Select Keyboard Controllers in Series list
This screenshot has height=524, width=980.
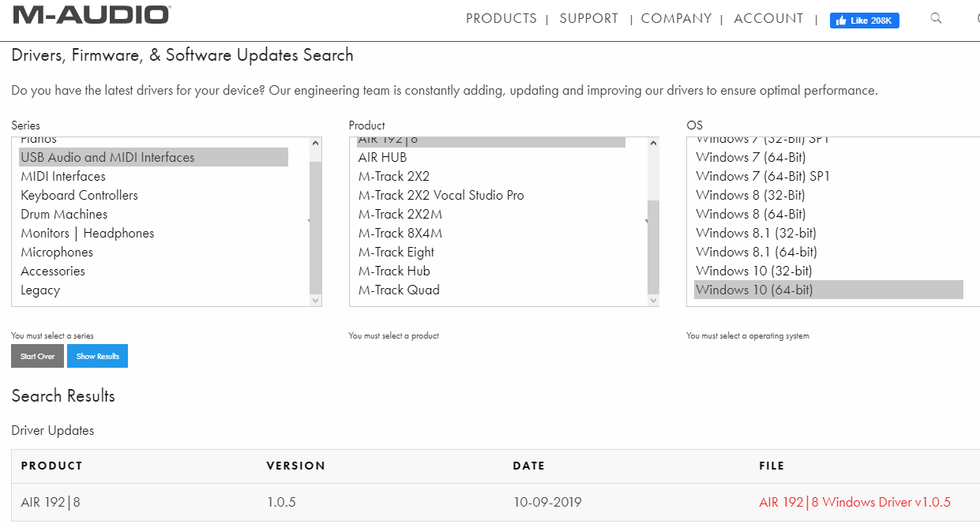79,196
